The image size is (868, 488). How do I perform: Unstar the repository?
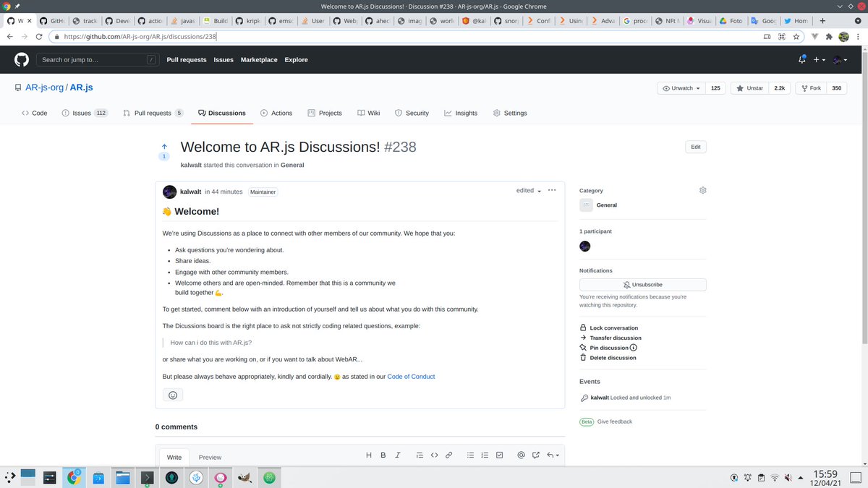pyautogui.click(x=749, y=88)
